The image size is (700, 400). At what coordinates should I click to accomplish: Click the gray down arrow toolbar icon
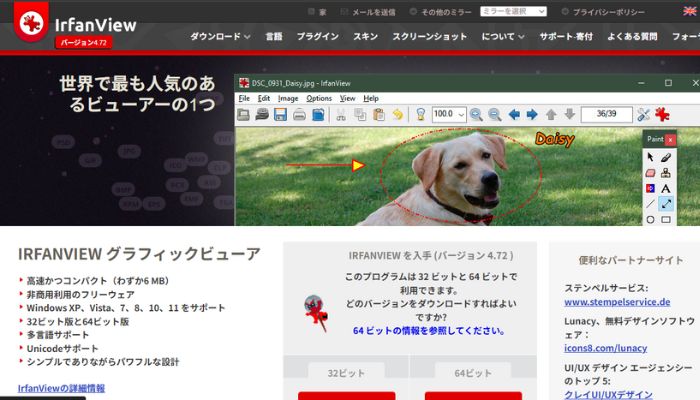569,115
